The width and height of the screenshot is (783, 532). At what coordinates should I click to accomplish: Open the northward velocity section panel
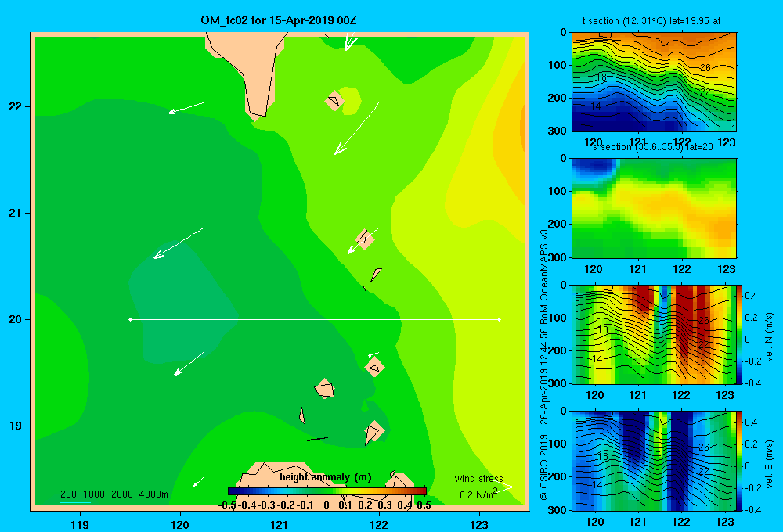[654, 334]
